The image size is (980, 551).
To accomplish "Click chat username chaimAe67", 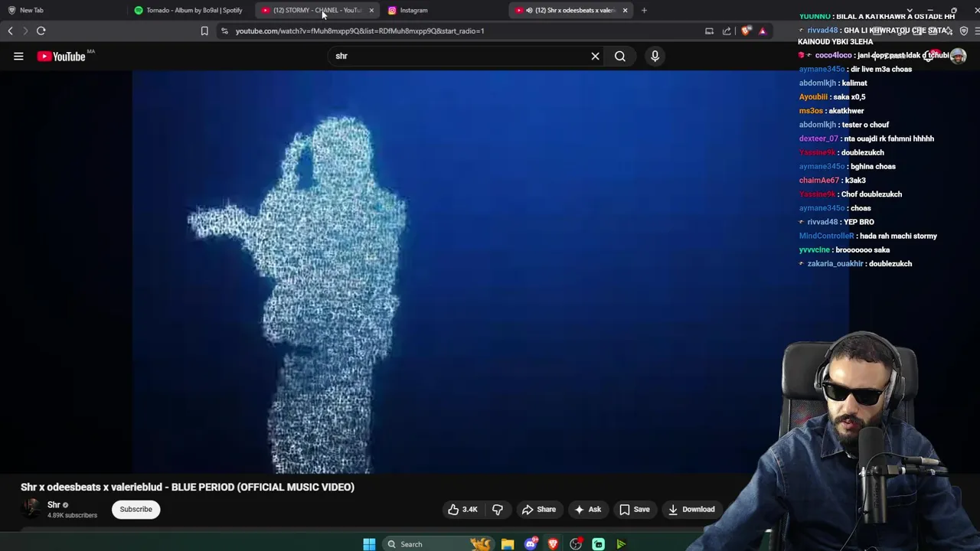I will pyautogui.click(x=819, y=180).
